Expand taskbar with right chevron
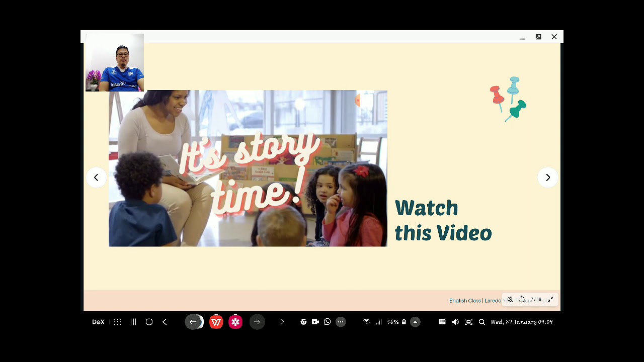The height and width of the screenshot is (362, 644). click(x=282, y=322)
